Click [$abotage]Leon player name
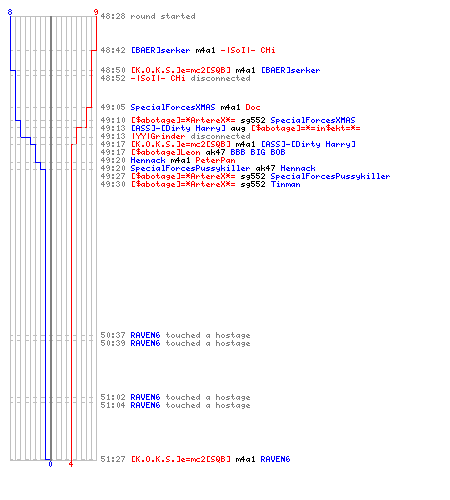Screen dimensions: 450x500 [165, 152]
